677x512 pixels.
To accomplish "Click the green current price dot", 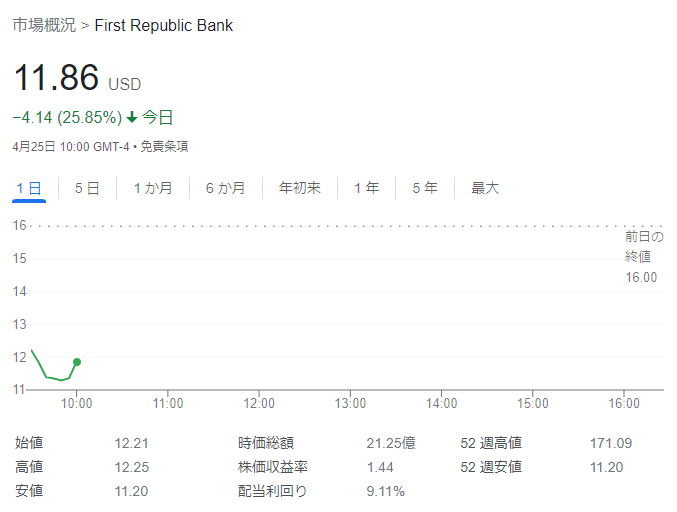I will click(x=77, y=362).
